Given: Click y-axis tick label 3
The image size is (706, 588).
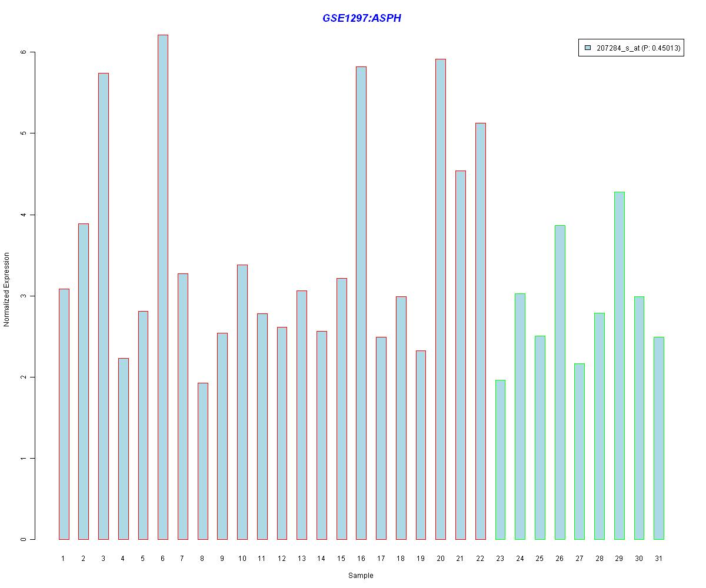Looking at the screenshot, I should click(24, 296).
